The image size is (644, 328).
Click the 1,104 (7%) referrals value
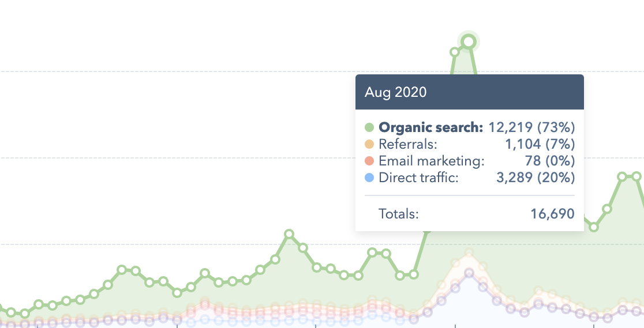pyautogui.click(x=540, y=144)
